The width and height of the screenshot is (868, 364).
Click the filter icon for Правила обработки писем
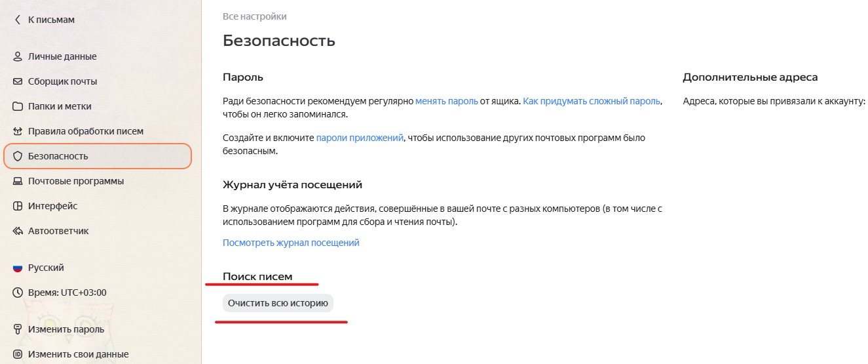[18, 131]
